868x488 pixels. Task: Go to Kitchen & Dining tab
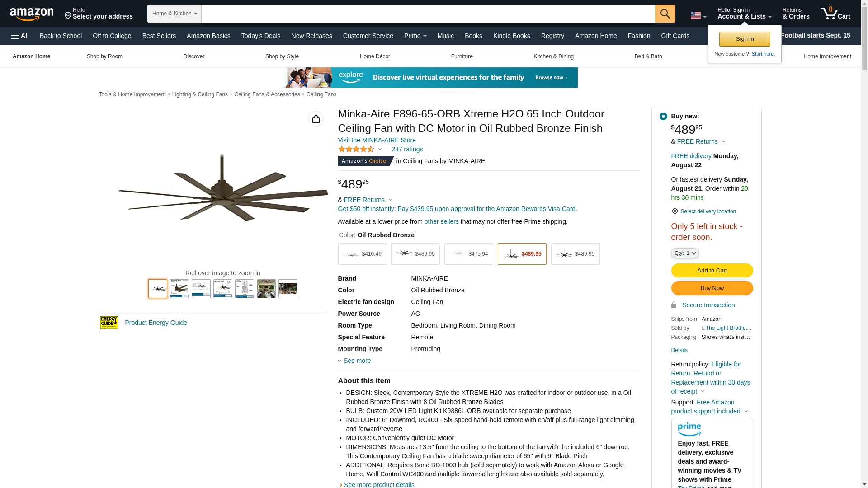553,56
